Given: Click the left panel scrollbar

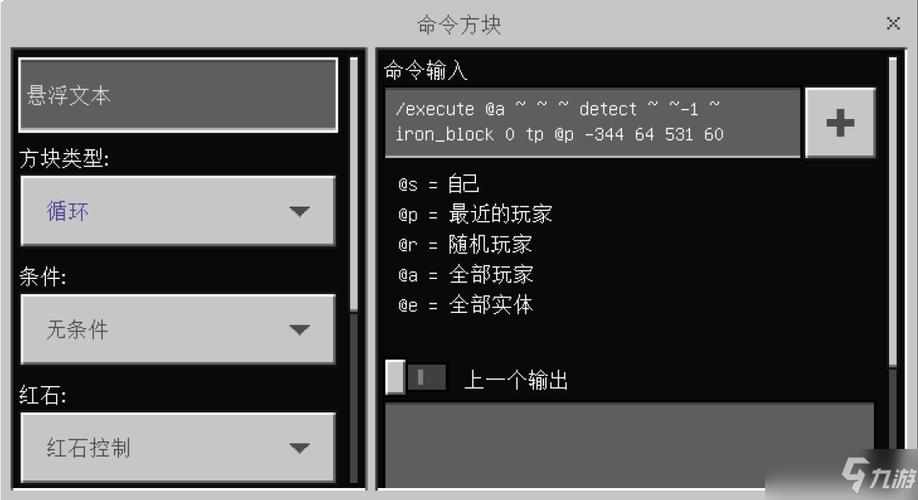Looking at the screenshot, I should coord(354,184).
